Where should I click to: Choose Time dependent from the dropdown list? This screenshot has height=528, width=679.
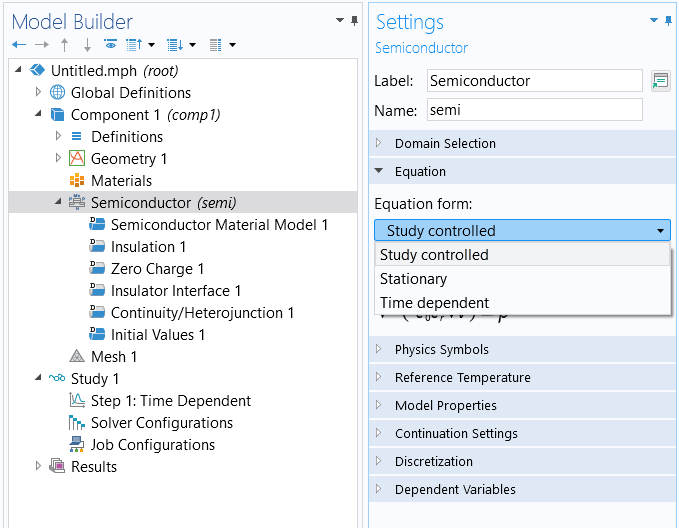(x=522, y=303)
